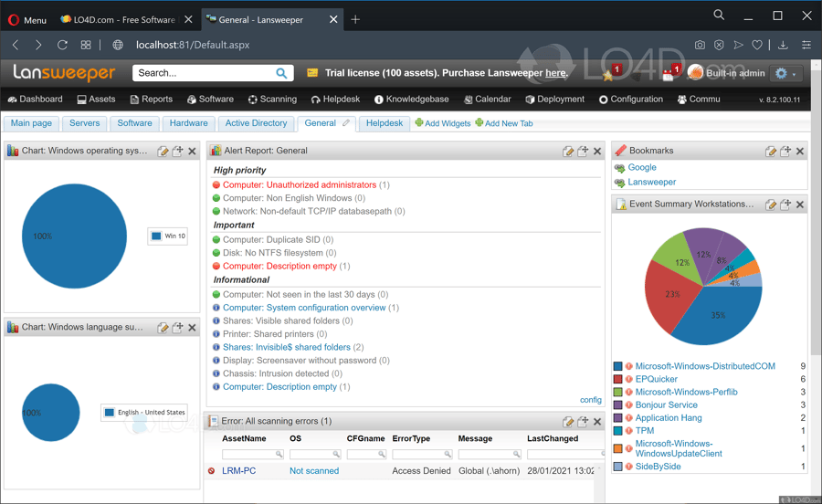The width and height of the screenshot is (822, 504).
Task: Open Unauthorized administrators alert
Action: click(300, 185)
